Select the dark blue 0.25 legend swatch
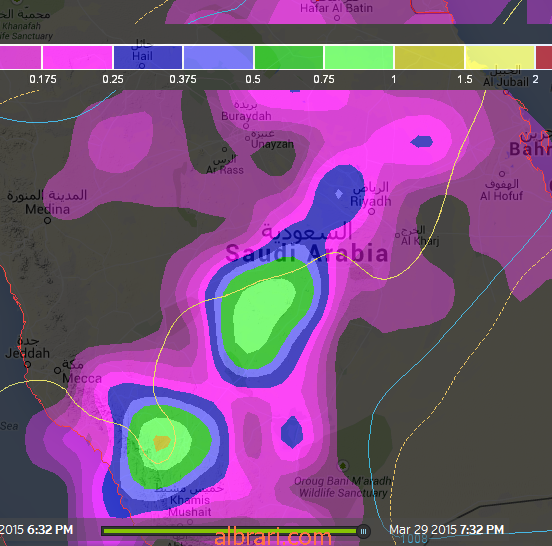 click(x=148, y=57)
